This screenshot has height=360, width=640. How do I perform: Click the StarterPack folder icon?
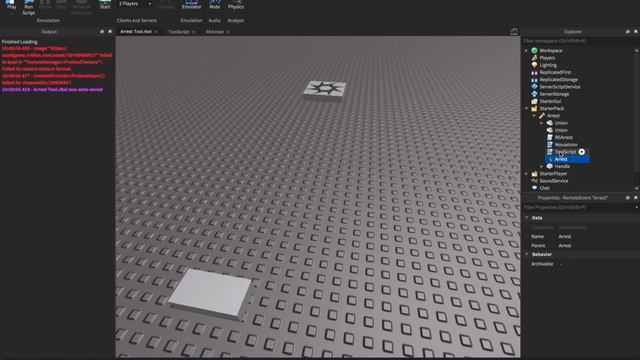(x=534, y=109)
